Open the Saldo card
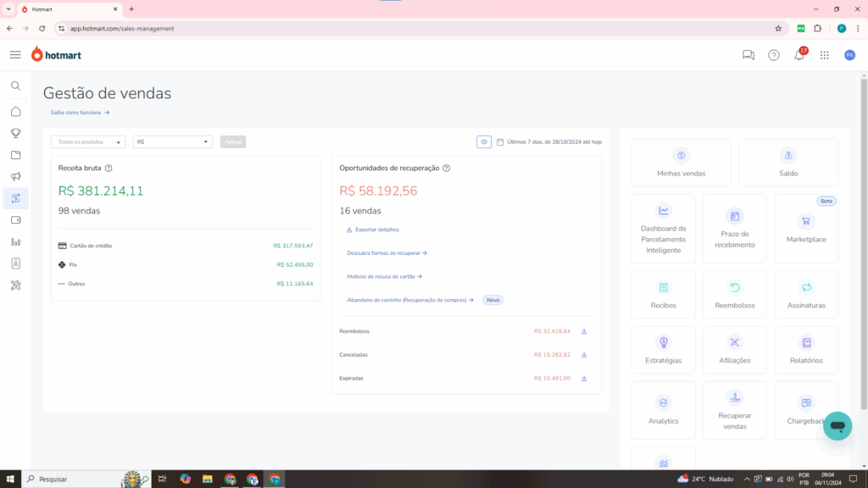868x488 pixels. click(x=788, y=163)
